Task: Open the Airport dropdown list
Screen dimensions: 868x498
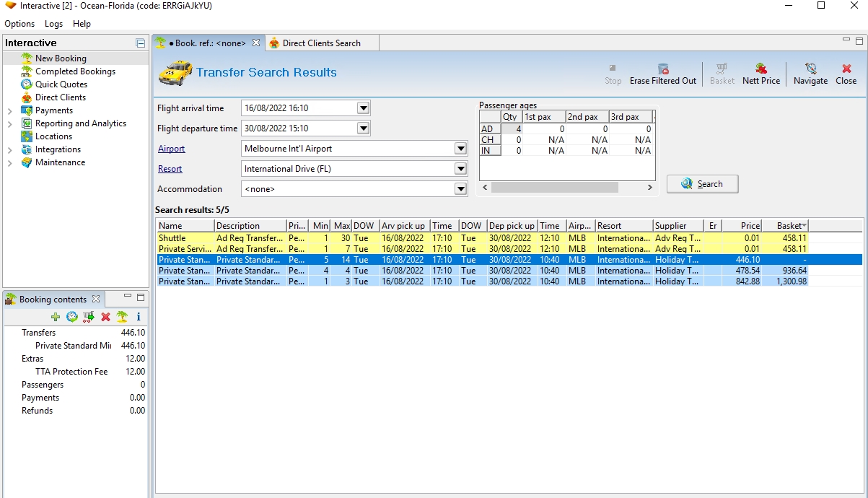Action: click(460, 149)
